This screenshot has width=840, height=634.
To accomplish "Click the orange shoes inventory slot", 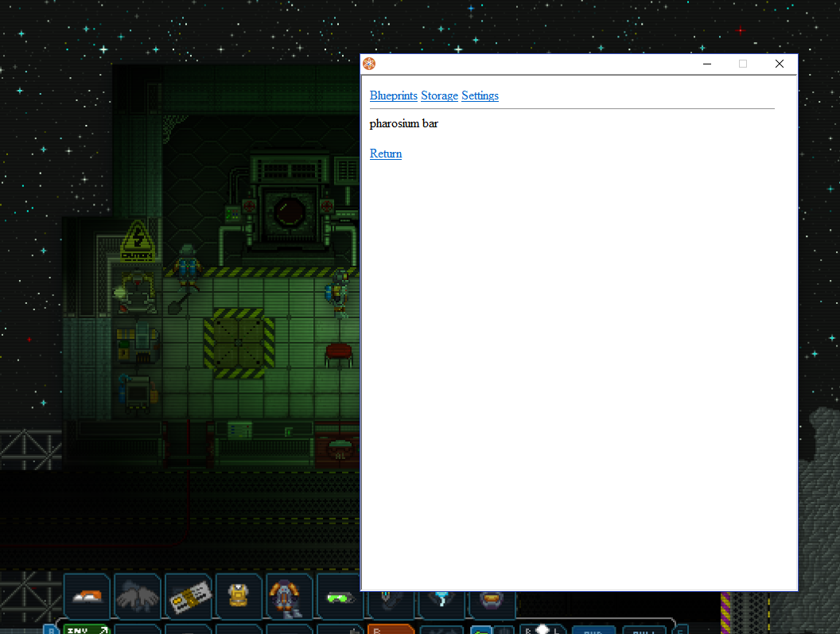I will (x=86, y=596).
